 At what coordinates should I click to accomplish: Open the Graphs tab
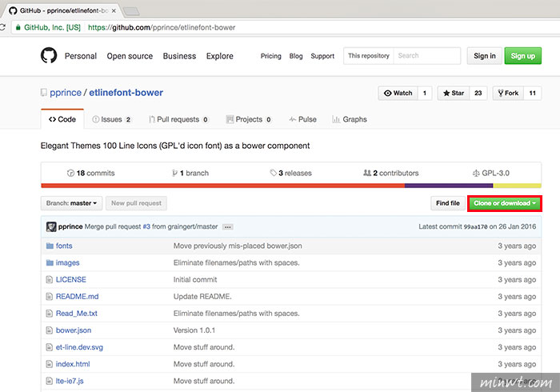[350, 119]
